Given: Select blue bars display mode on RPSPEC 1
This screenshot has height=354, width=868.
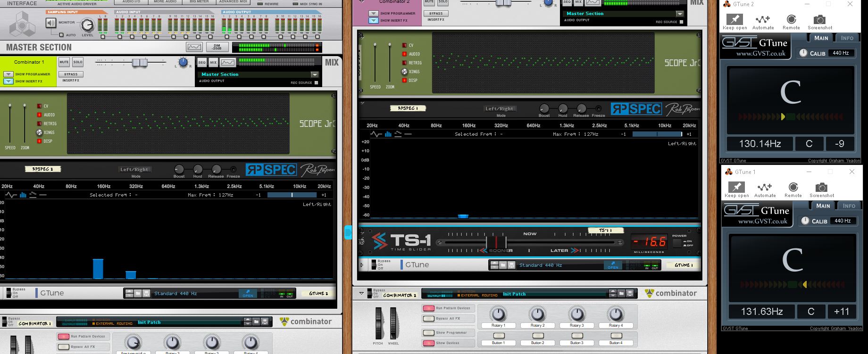Looking at the screenshot, I should click(x=388, y=134).
